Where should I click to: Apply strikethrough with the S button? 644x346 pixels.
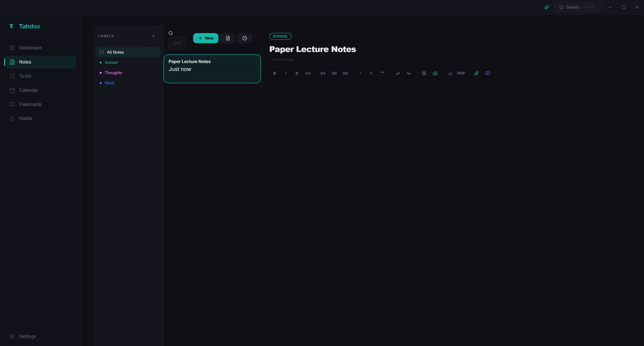297,73
